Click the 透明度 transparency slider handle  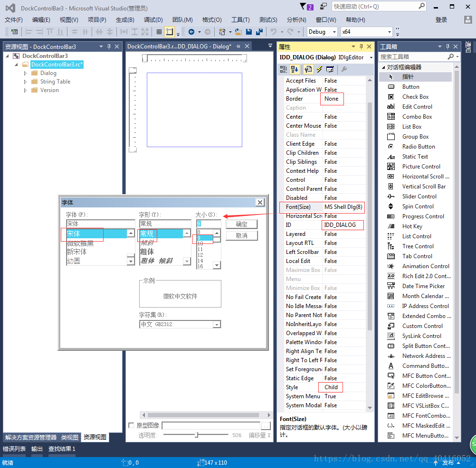coord(197,435)
